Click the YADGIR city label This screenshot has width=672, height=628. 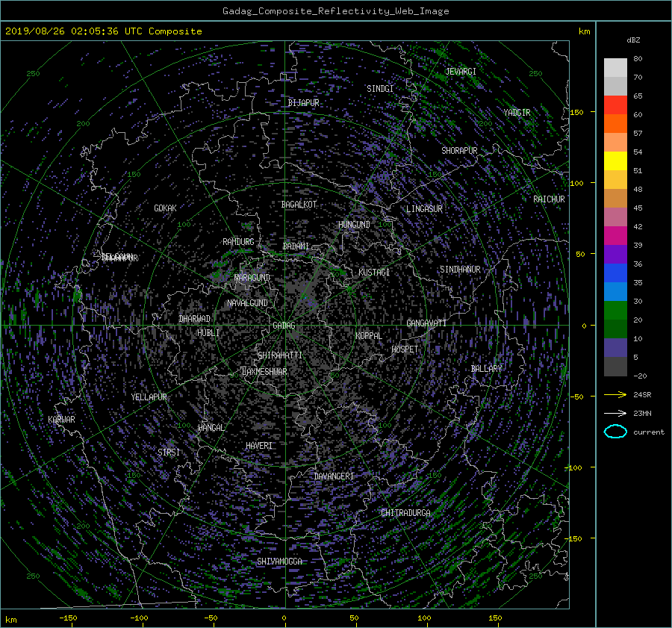pyautogui.click(x=517, y=113)
